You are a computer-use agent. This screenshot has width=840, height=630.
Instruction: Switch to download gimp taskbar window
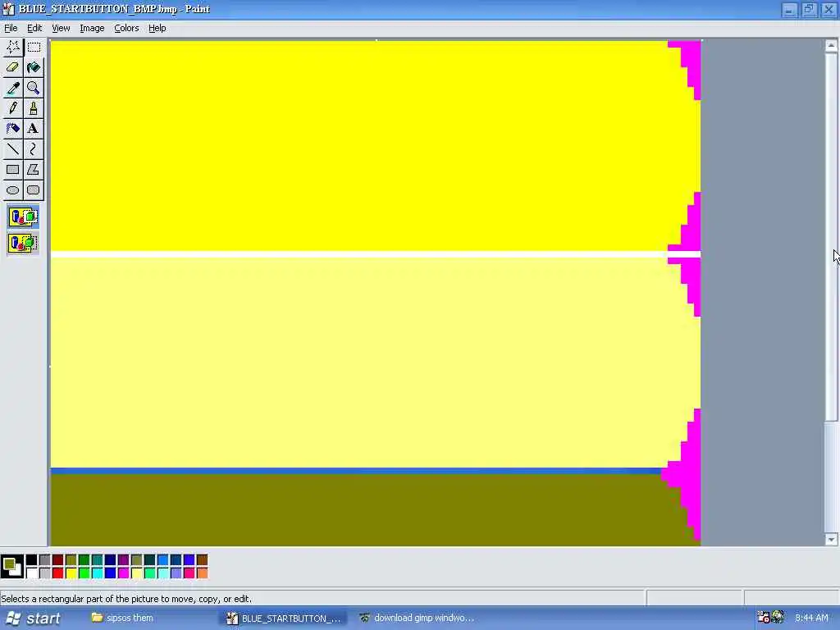point(418,619)
